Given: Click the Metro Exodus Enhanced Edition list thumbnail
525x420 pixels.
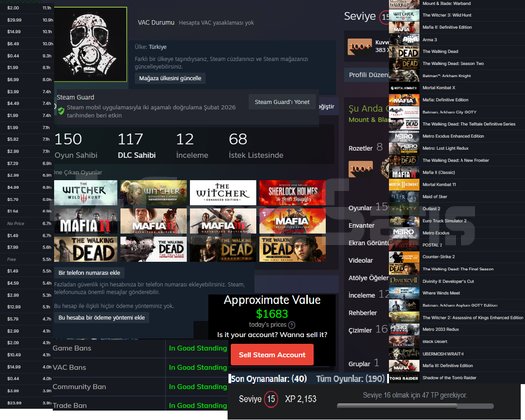Looking at the screenshot, I should (404, 136).
